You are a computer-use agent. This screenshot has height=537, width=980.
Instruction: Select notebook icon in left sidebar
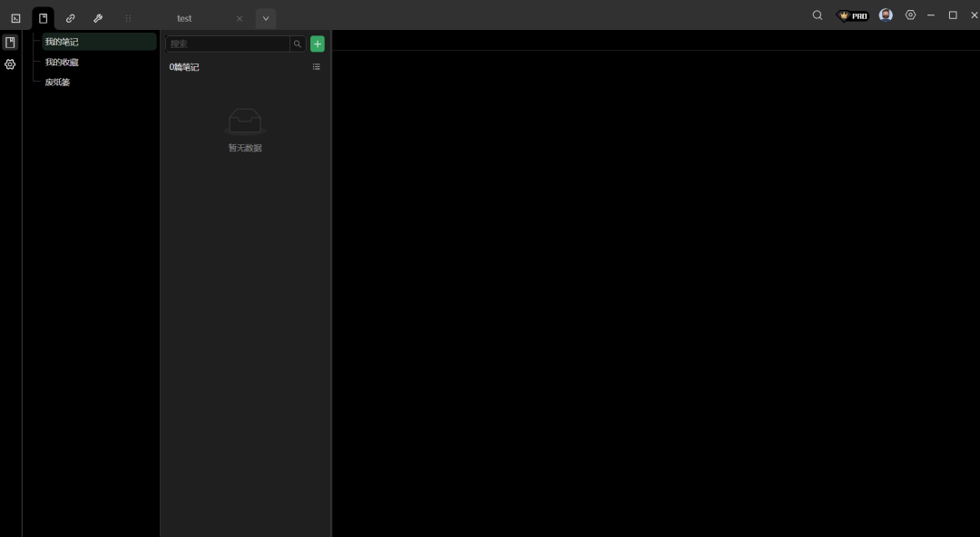(x=10, y=43)
